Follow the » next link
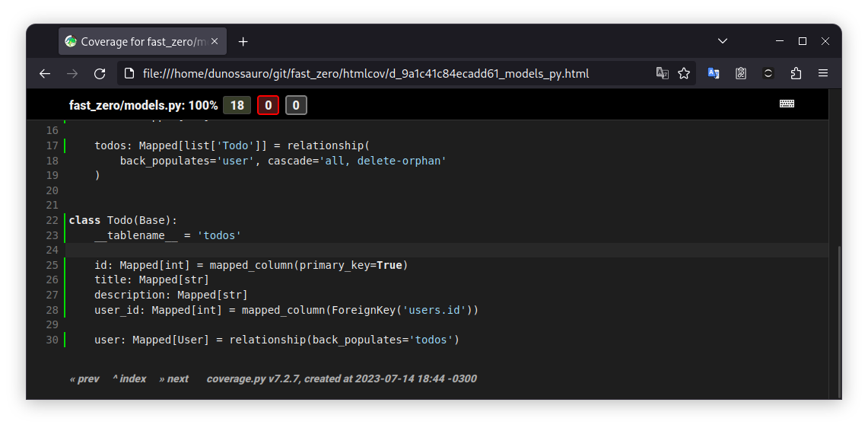 coord(174,378)
